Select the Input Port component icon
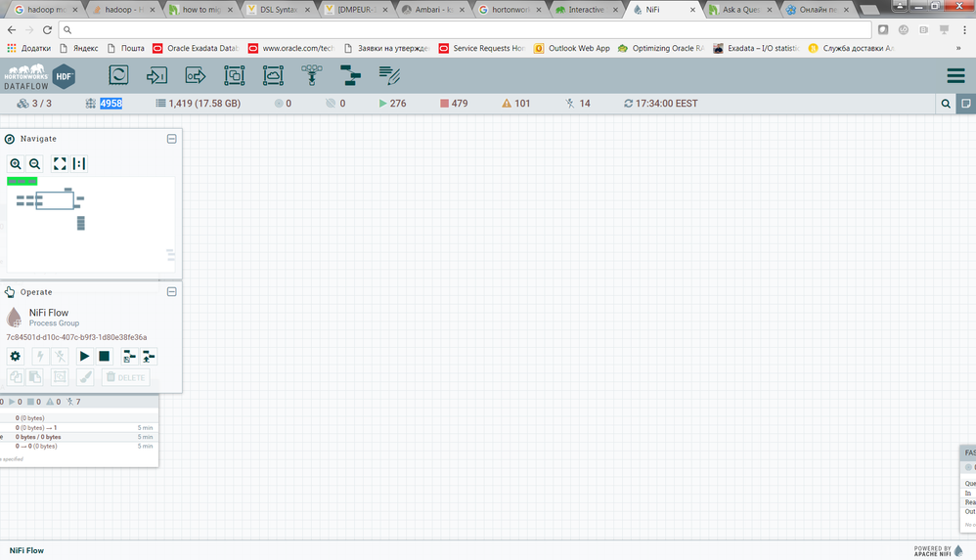Screen dimensions: 976x560 coord(156,75)
